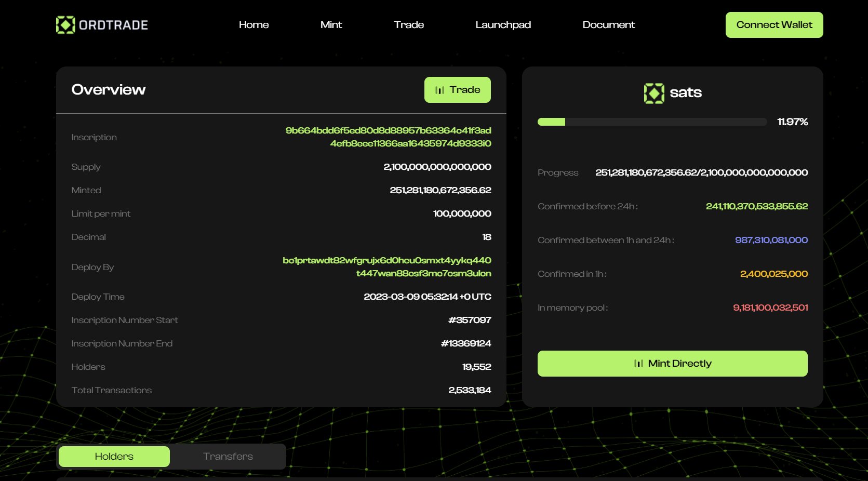
Task: Click the holders count 19,552
Action: tap(477, 367)
